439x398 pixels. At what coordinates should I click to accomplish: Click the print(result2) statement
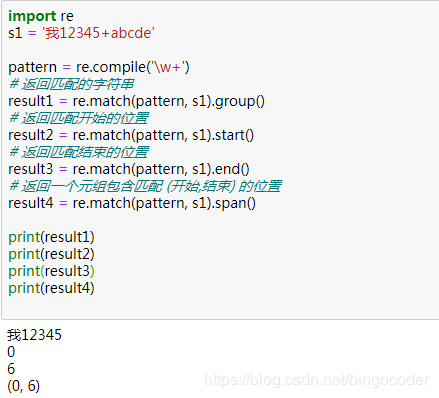51,254
